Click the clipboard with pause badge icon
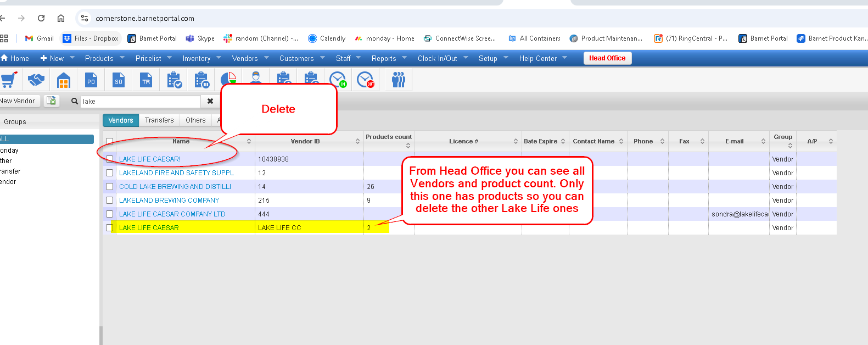868x345 pixels. (x=201, y=80)
